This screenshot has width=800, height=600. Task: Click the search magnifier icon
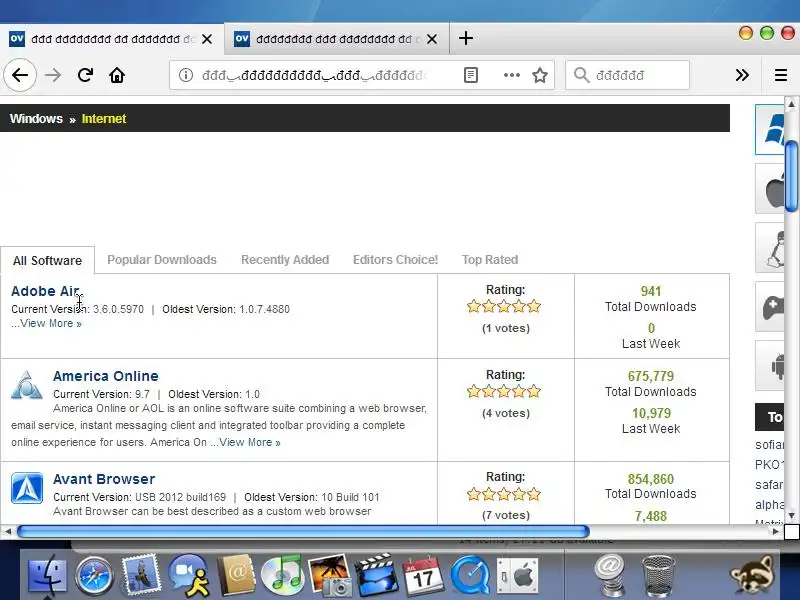[581, 76]
